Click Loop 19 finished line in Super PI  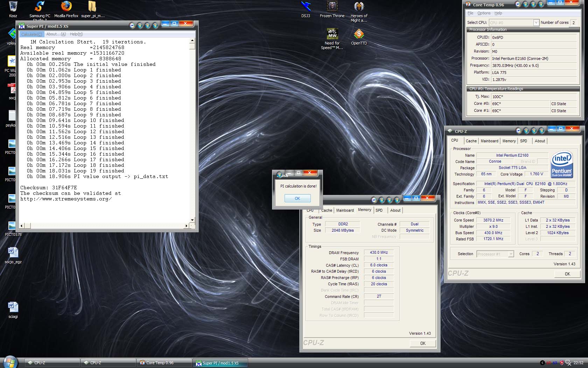point(76,171)
